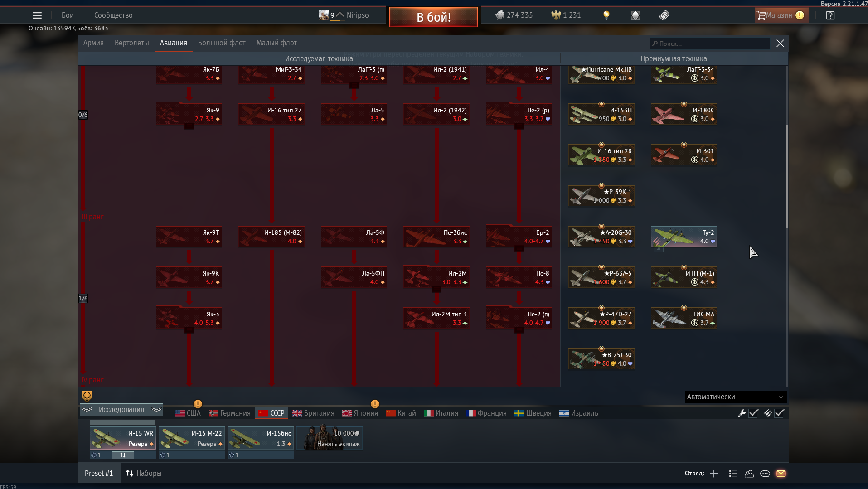Add squad member with plus icon
The width and height of the screenshot is (868, 489).
pos(714,474)
